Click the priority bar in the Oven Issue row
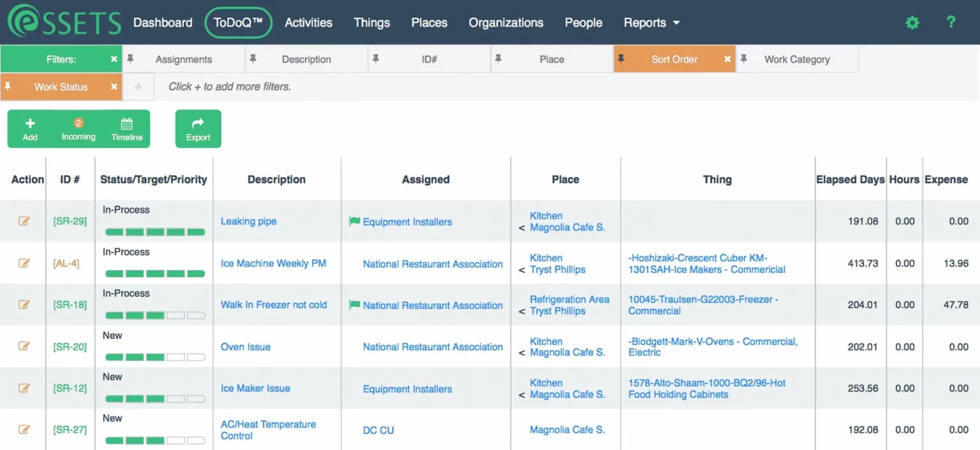Screen dimensions: 980x450 pyautogui.click(x=155, y=357)
